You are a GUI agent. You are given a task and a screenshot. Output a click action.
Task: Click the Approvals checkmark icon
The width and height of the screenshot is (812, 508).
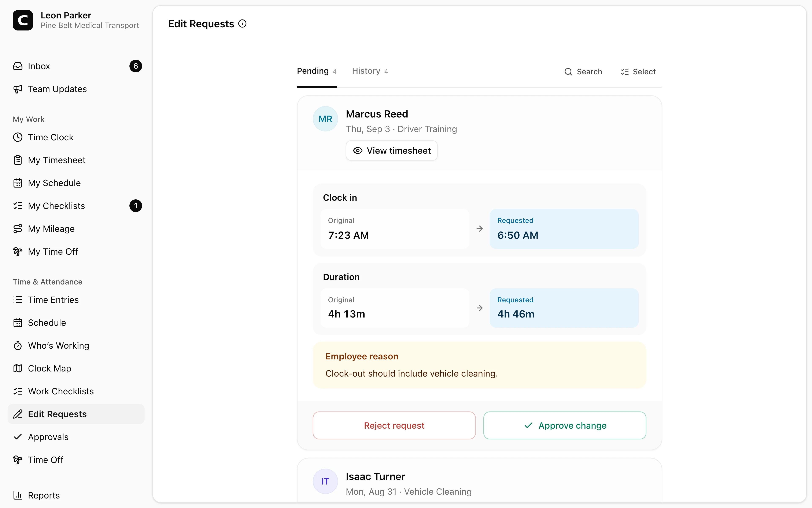[18, 437]
